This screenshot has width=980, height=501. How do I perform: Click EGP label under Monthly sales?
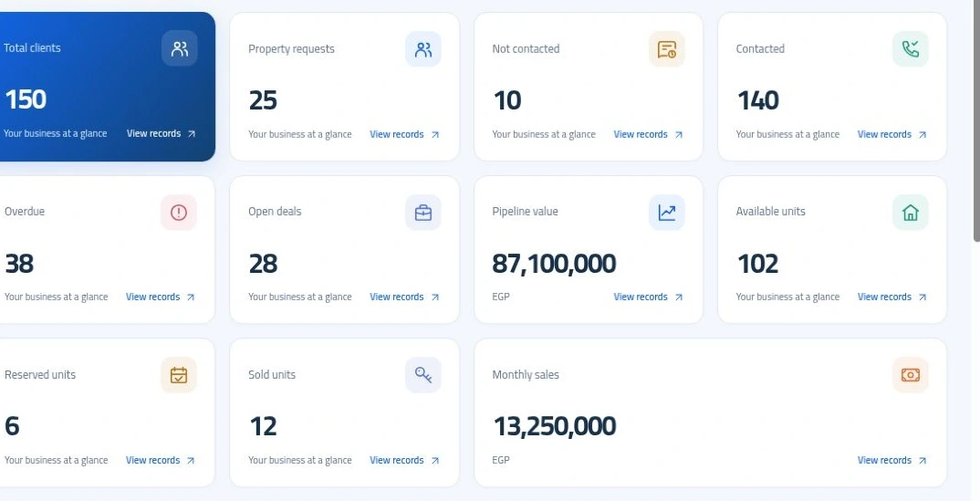[x=501, y=460]
